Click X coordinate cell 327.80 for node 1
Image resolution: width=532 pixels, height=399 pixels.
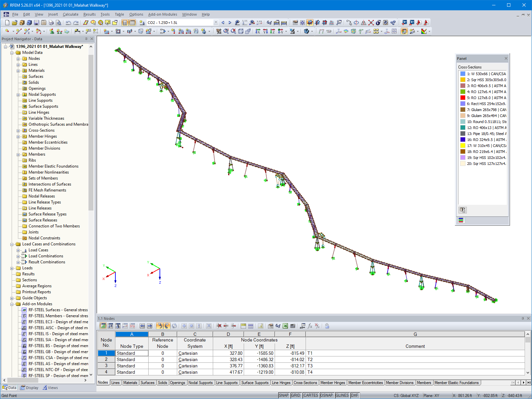pyautogui.click(x=228, y=353)
